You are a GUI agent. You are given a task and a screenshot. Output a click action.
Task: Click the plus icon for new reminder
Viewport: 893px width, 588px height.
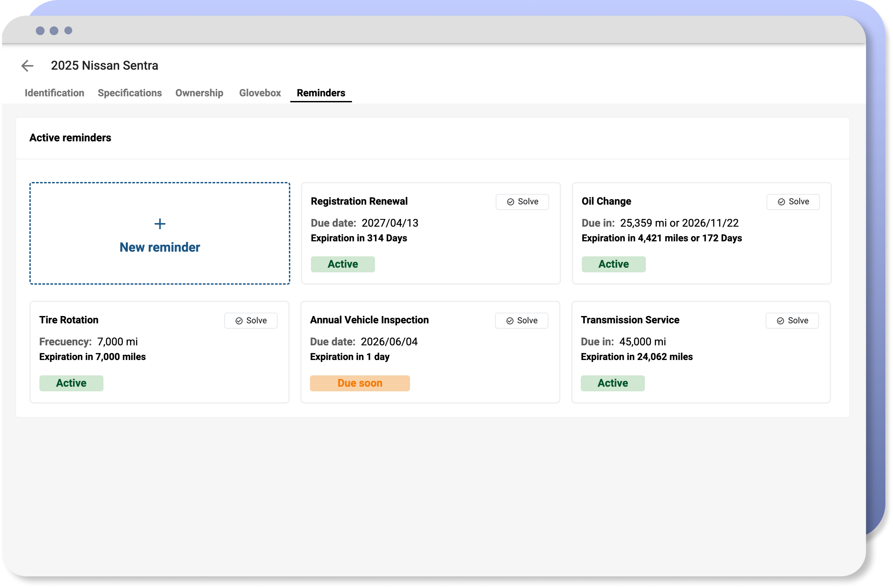[x=160, y=224]
